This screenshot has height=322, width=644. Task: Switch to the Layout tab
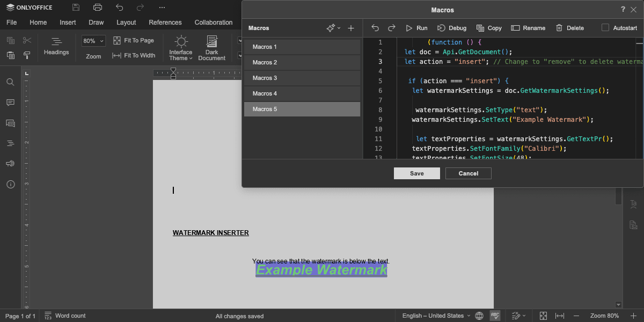pyautogui.click(x=126, y=23)
